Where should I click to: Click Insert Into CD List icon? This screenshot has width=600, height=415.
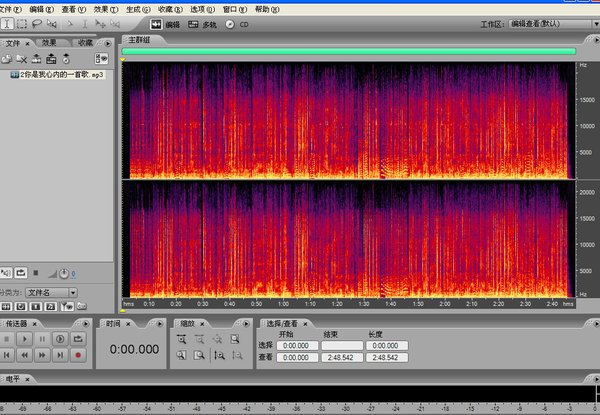[66, 59]
